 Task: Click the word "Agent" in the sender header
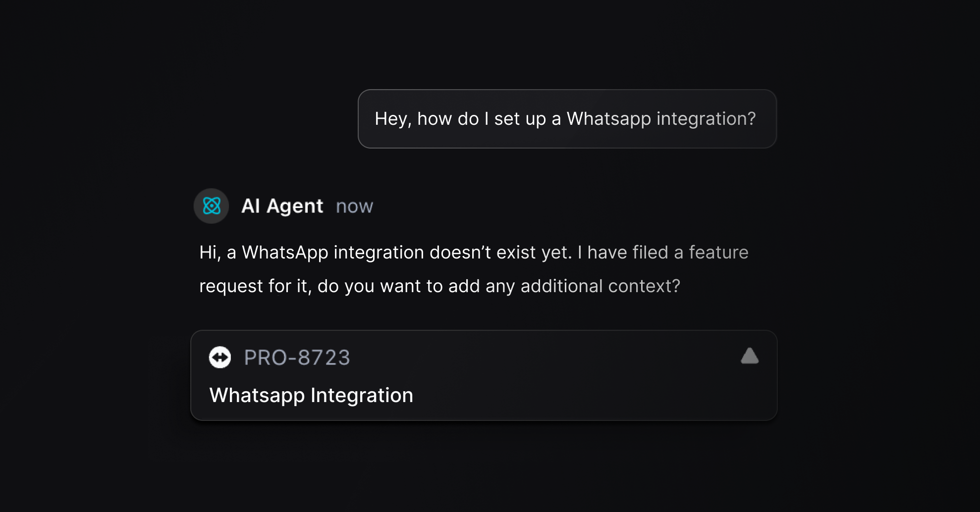pos(295,206)
